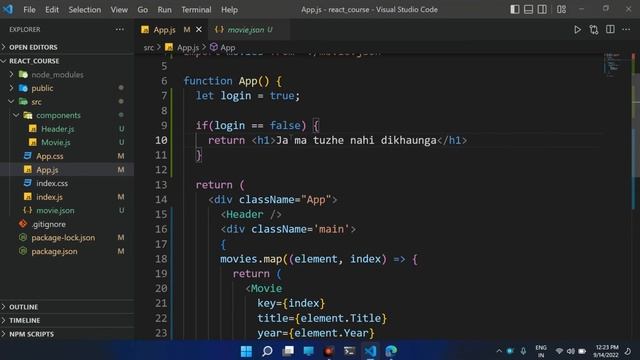Open package.json in the explorer
The width and height of the screenshot is (640, 360).
[54, 251]
